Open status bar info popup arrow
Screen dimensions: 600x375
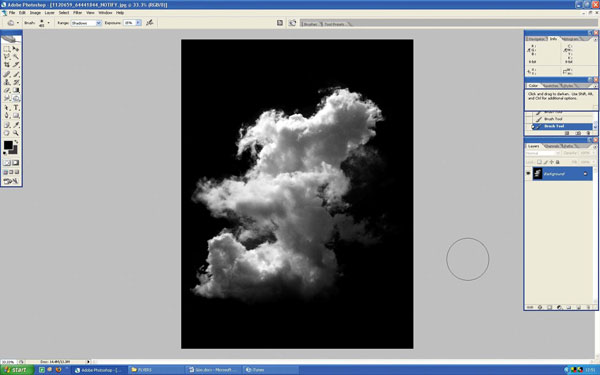[x=88, y=361]
